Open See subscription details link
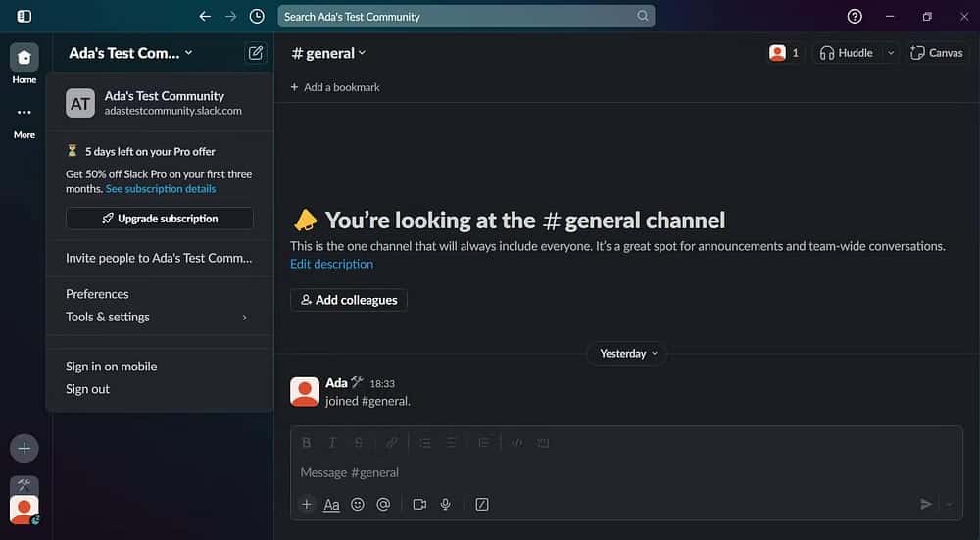This screenshot has height=540, width=980. (x=161, y=189)
